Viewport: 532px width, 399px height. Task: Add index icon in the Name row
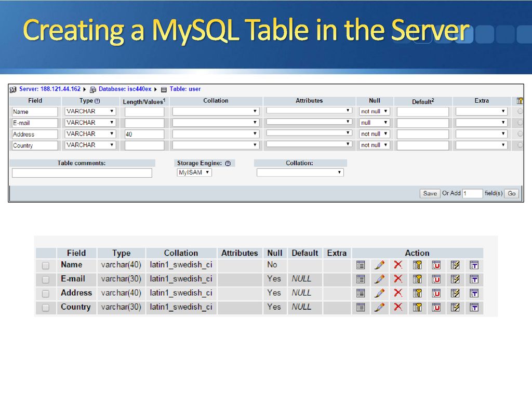coord(455,265)
